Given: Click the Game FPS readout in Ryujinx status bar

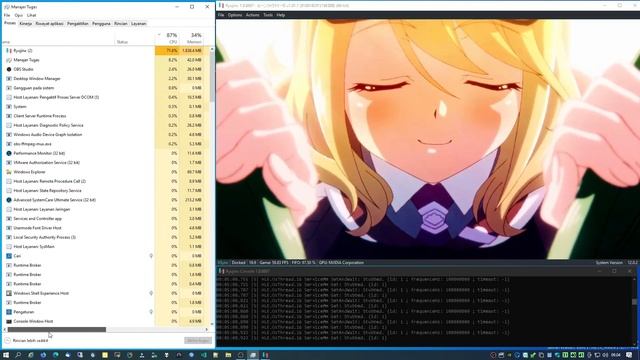Looking at the screenshot, I should (274, 262).
